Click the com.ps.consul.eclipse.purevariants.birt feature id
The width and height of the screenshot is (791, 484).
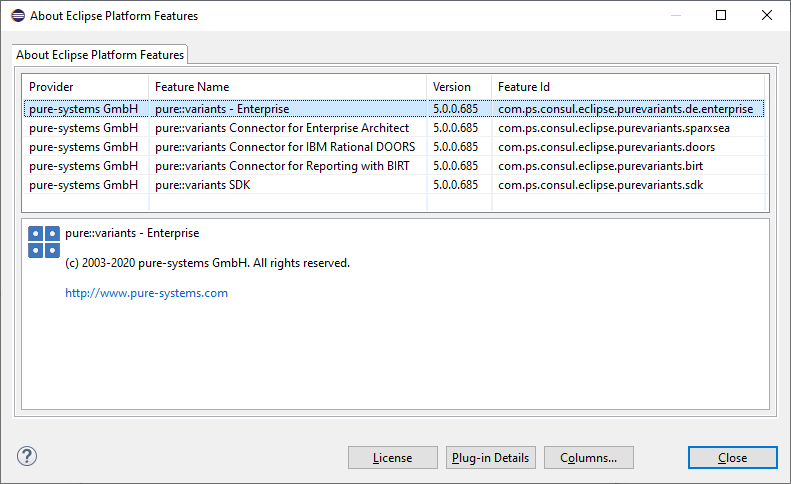(x=600, y=166)
